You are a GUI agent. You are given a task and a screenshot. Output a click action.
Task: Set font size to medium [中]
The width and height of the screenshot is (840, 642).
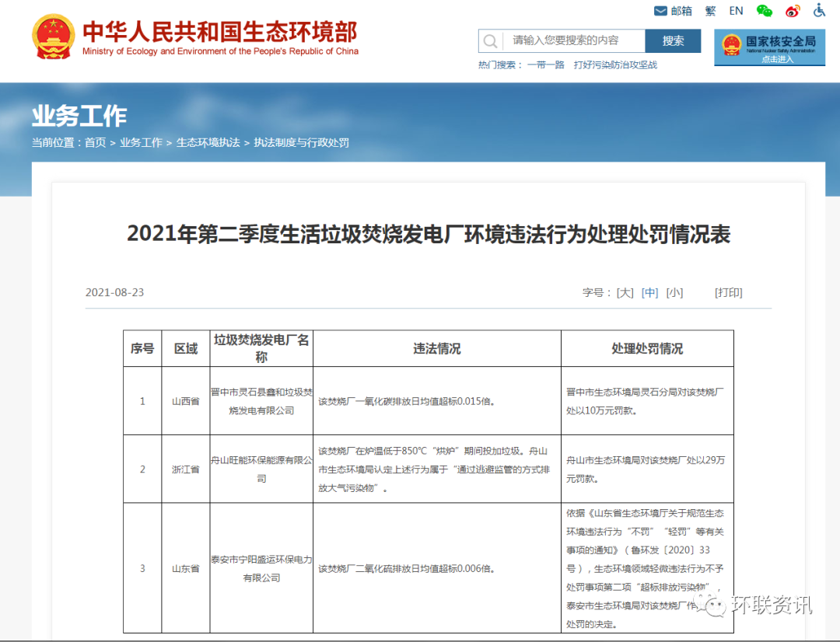pyautogui.click(x=649, y=293)
